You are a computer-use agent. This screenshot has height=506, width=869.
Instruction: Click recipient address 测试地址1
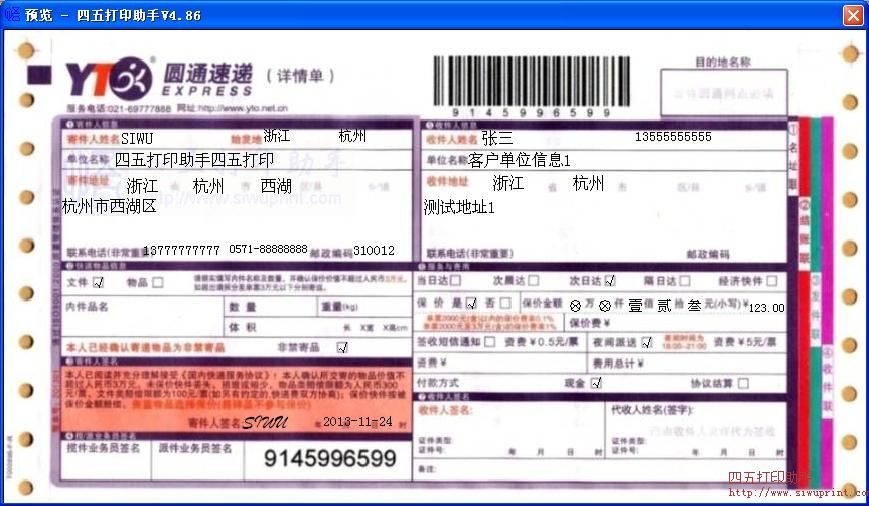coord(459,207)
